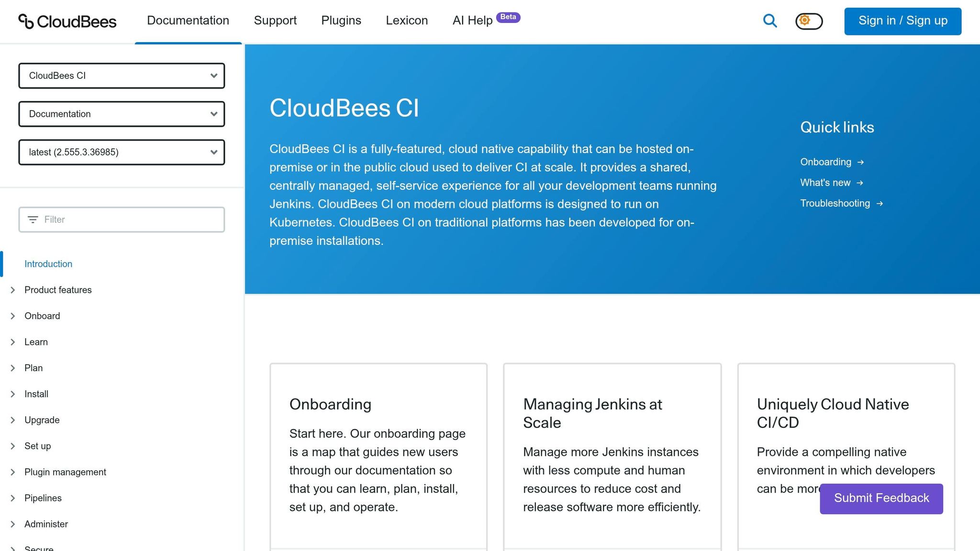Click into the Filter input field
This screenshot has height=551, width=980.
(x=122, y=220)
